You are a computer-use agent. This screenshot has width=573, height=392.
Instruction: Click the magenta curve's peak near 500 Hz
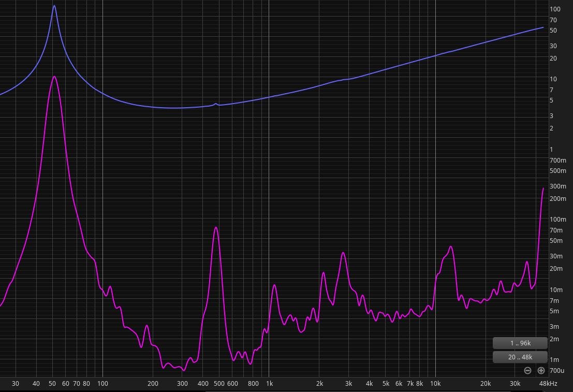[216, 228]
